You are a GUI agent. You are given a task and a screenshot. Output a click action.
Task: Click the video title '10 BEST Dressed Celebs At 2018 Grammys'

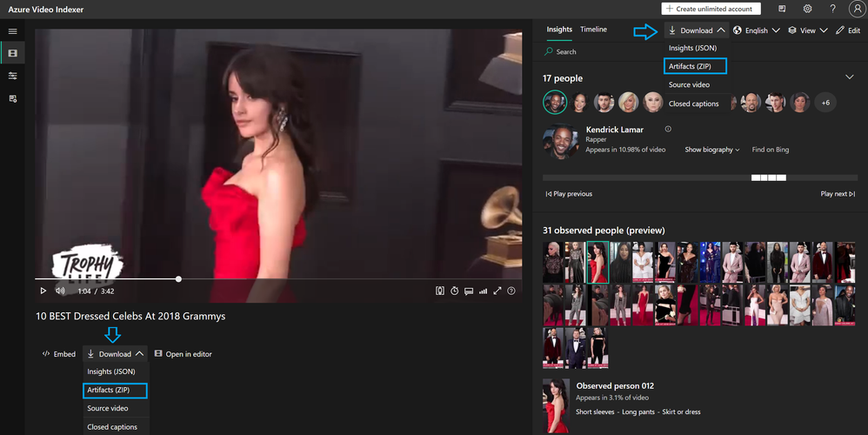130,316
